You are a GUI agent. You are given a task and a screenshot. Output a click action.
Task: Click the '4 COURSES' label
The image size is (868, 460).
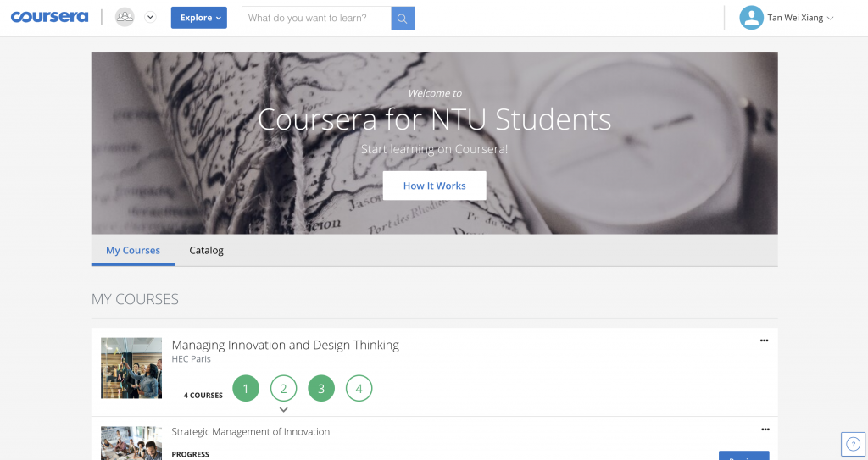click(x=203, y=396)
